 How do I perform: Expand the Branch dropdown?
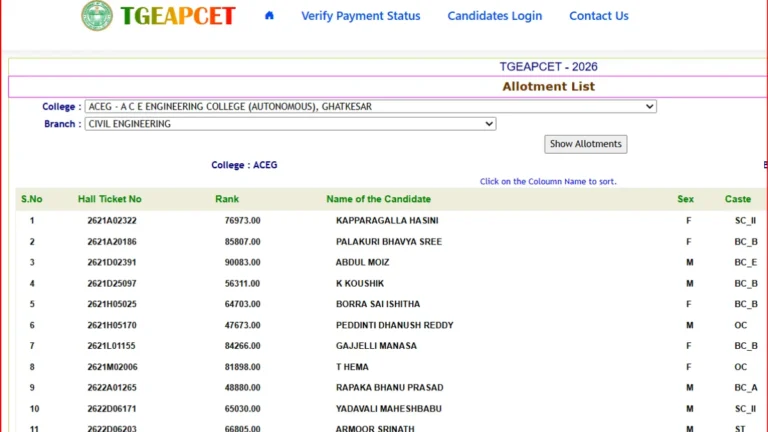pos(290,124)
